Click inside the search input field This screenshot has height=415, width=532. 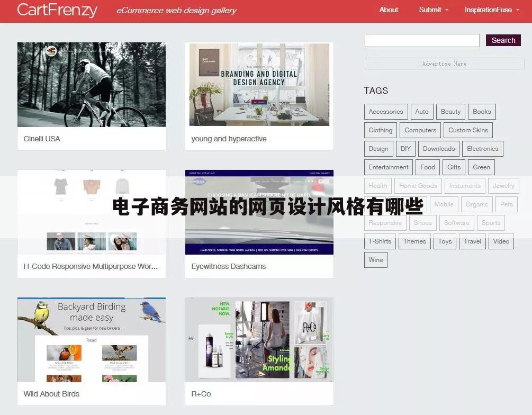coord(421,40)
